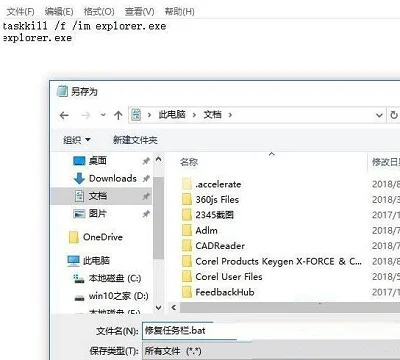
Task: Click horizontal scrollbar left arrow
Action: (174, 307)
